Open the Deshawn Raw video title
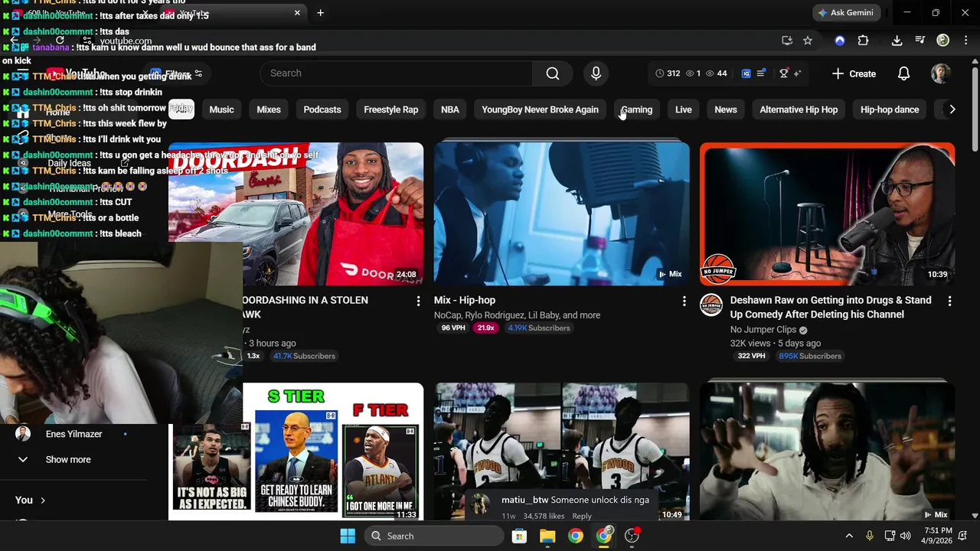 point(831,308)
